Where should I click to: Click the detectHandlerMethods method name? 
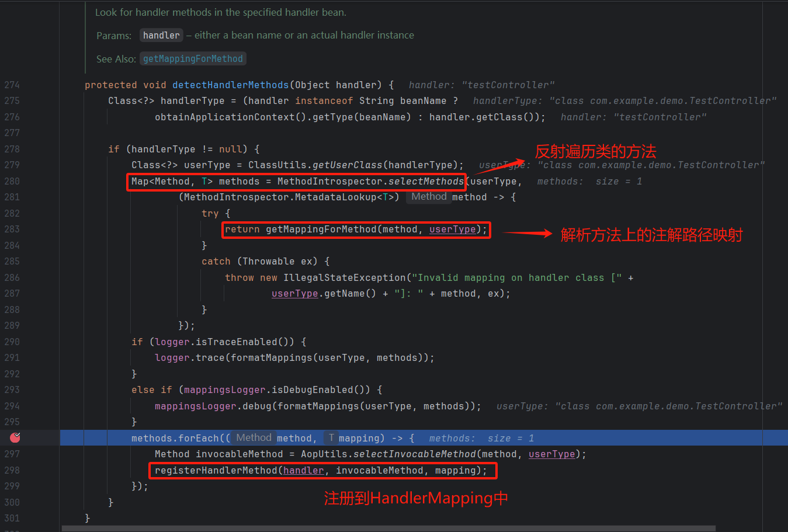coord(230,85)
